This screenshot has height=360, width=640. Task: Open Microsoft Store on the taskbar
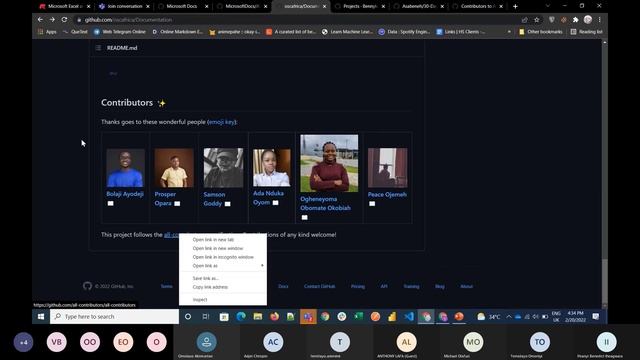[224, 316]
